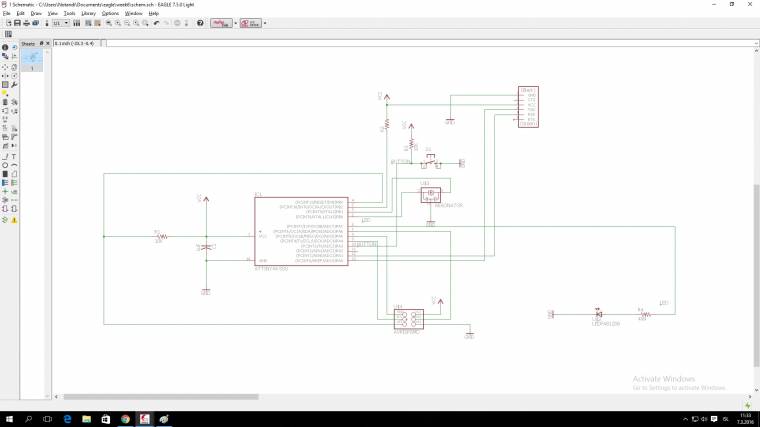Open the Grid settings icon

click(x=8, y=34)
